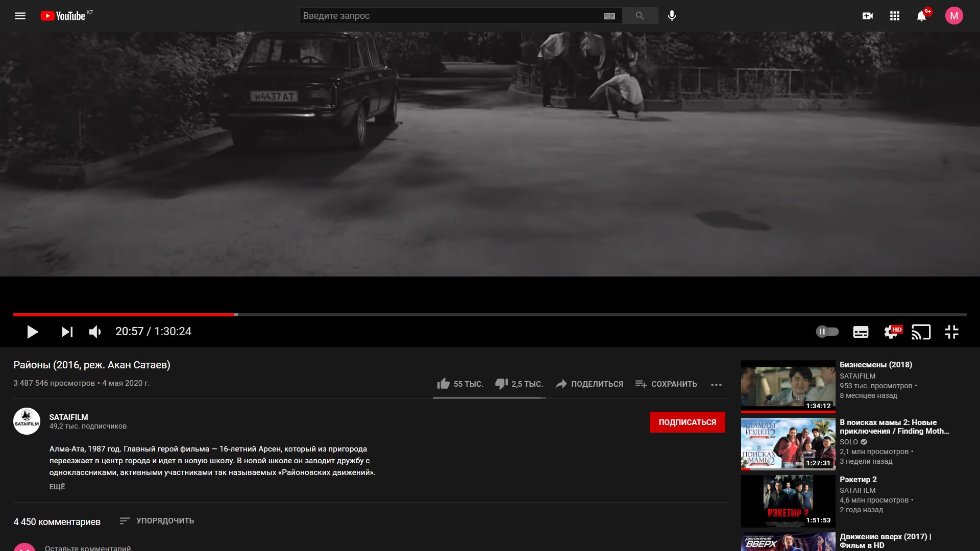980x551 pixels.
Task: Click the comment input field
Action: point(385,548)
